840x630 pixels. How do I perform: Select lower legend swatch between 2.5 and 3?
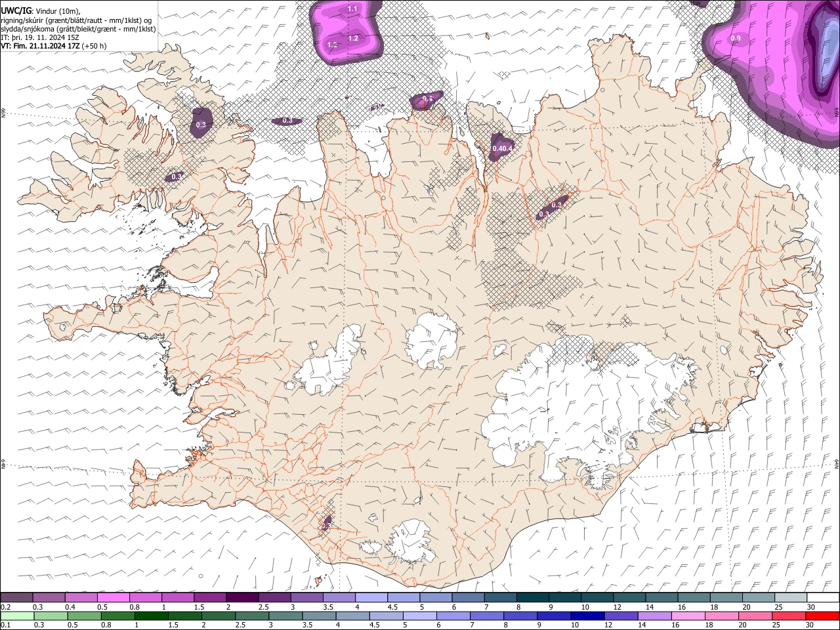pyautogui.click(x=253, y=616)
